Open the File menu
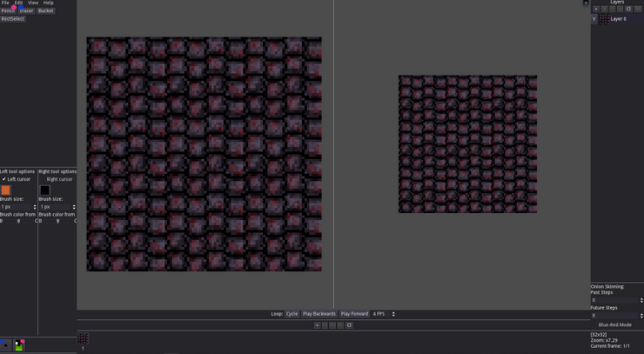644x354 pixels. pos(5,3)
